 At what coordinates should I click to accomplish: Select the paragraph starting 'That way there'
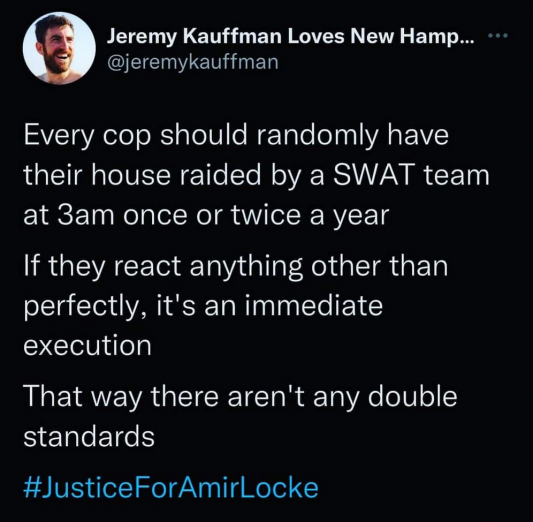pos(240,416)
